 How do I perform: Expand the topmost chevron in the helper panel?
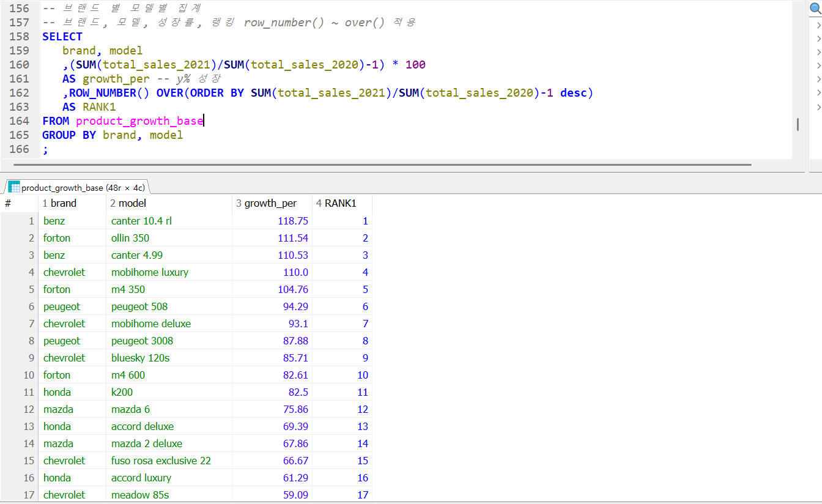coord(818,24)
